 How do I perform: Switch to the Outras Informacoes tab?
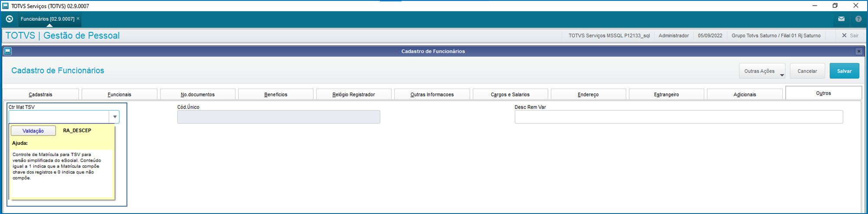[x=432, y=94]
